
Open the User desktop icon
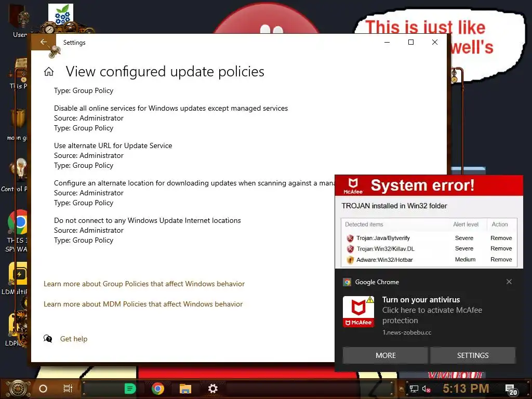click(19, 21)
